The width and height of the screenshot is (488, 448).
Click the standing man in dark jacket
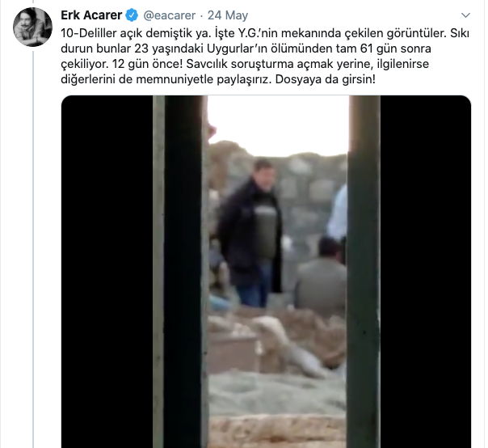250,234
